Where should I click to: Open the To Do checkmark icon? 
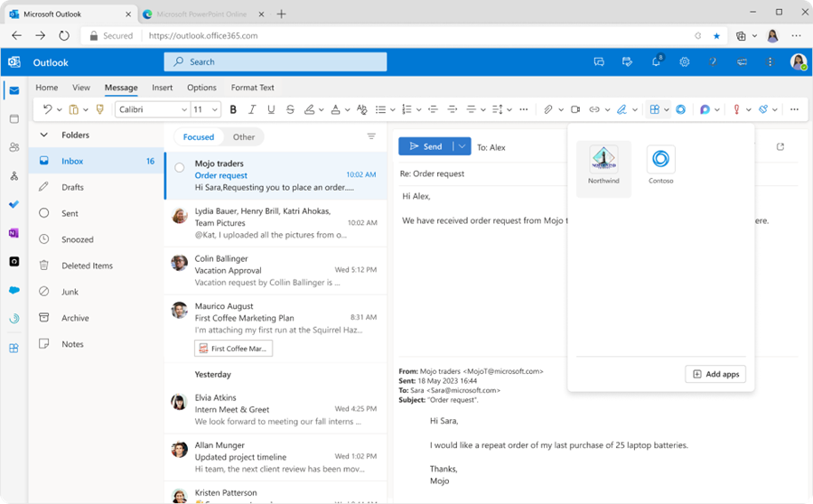pos(14,204)
